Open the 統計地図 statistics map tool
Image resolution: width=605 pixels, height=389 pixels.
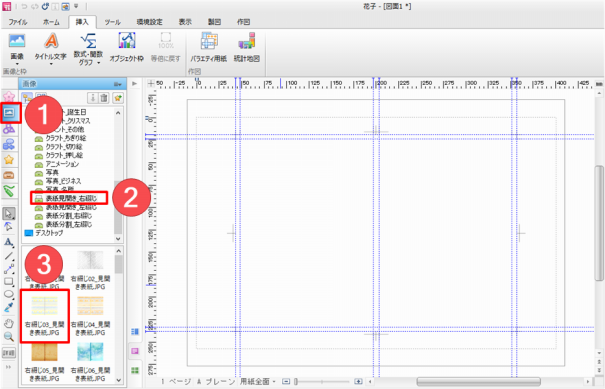pyautogui.click(x=247, y=48)
